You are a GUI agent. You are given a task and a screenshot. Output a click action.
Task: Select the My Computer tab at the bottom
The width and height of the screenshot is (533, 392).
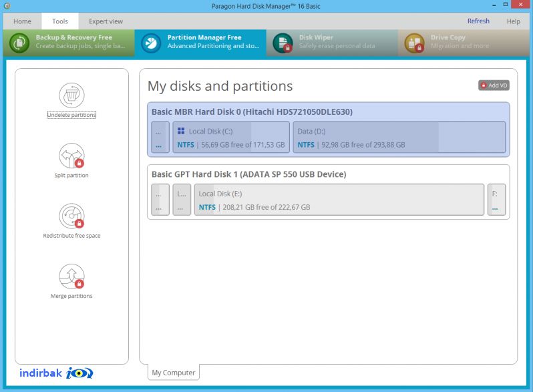(174, 373)
